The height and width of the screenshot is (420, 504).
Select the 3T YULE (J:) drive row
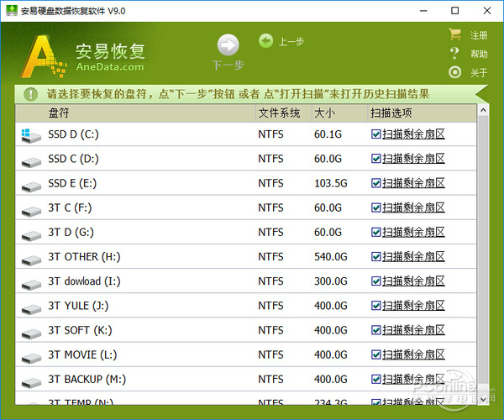pos(246,306)
